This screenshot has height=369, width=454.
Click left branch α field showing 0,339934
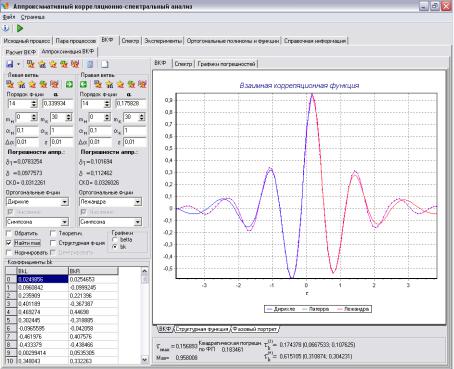[x=57, y=104]
